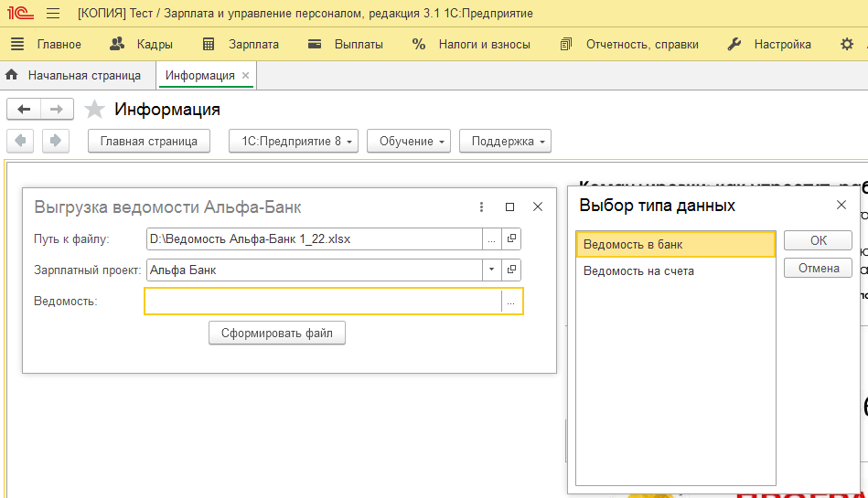Expand the Поддержка dropdown
Viewport: 868px width, 498px height.
(506, 141)
